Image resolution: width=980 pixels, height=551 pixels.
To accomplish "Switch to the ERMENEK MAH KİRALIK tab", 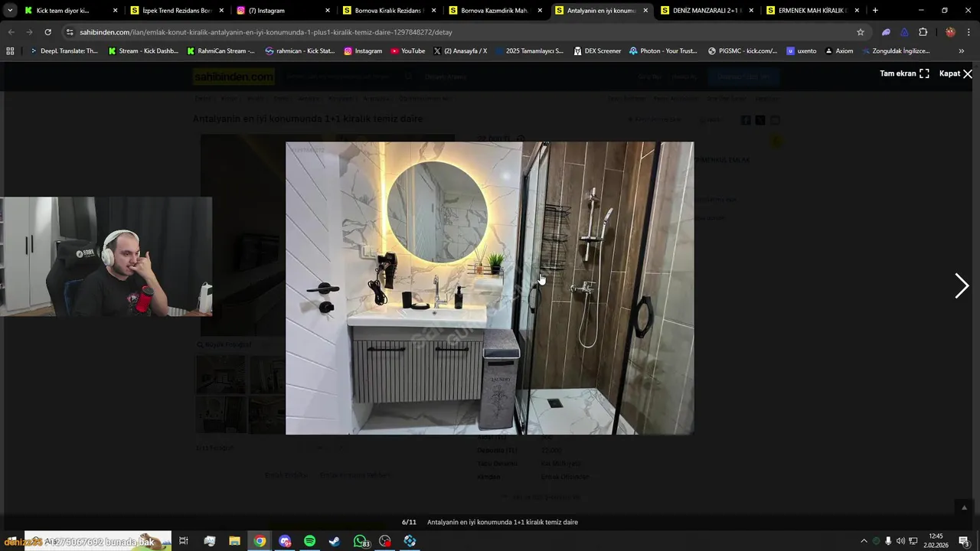I will pyautogui.click(x=813, y=11).
